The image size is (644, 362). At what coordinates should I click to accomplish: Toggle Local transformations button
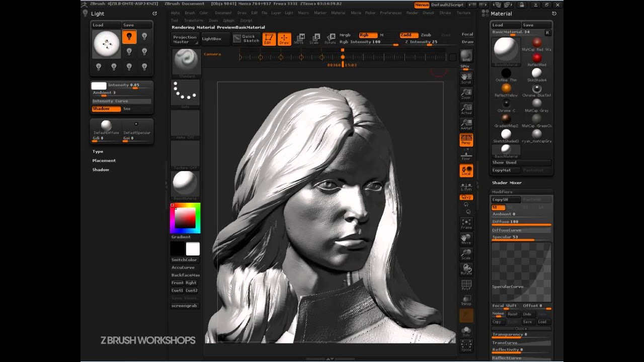(x=466, y=170)
